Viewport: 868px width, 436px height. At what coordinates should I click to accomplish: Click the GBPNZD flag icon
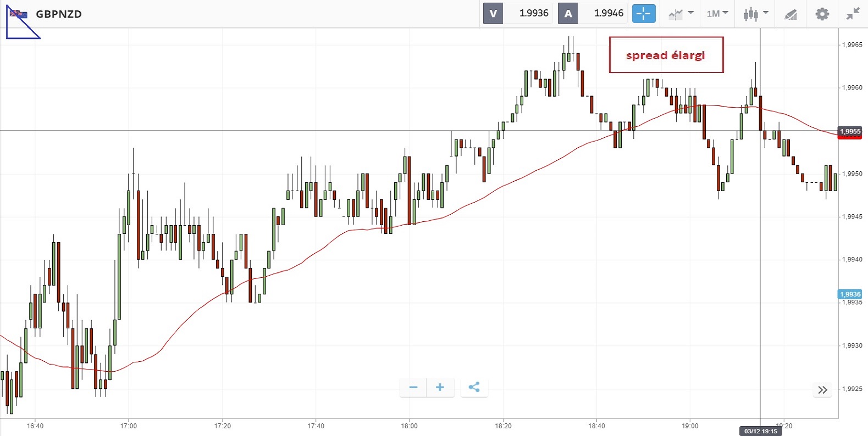click(x=19, y=14)
